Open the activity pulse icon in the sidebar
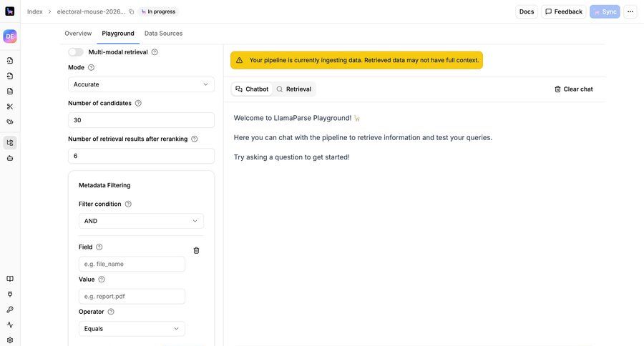 (10, 325)
